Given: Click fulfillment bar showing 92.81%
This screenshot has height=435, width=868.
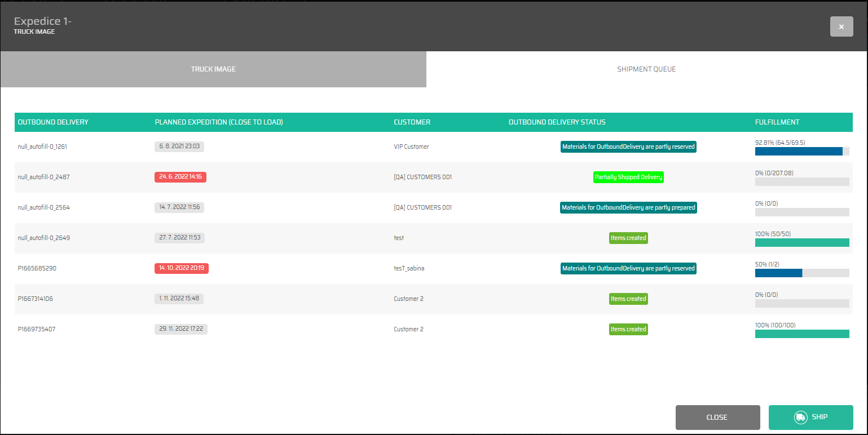Looking at the screenshot, I should (801, 151).
